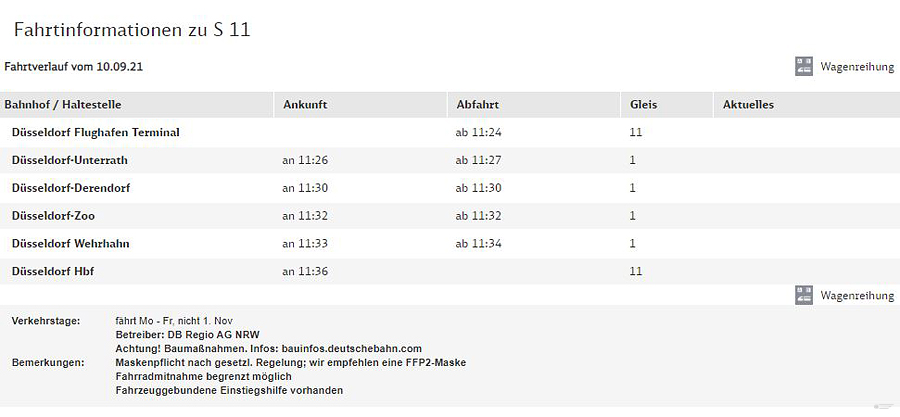Click the Ankunft column header
Viewport: 900px width, 417px height.
tap(305, 105)
